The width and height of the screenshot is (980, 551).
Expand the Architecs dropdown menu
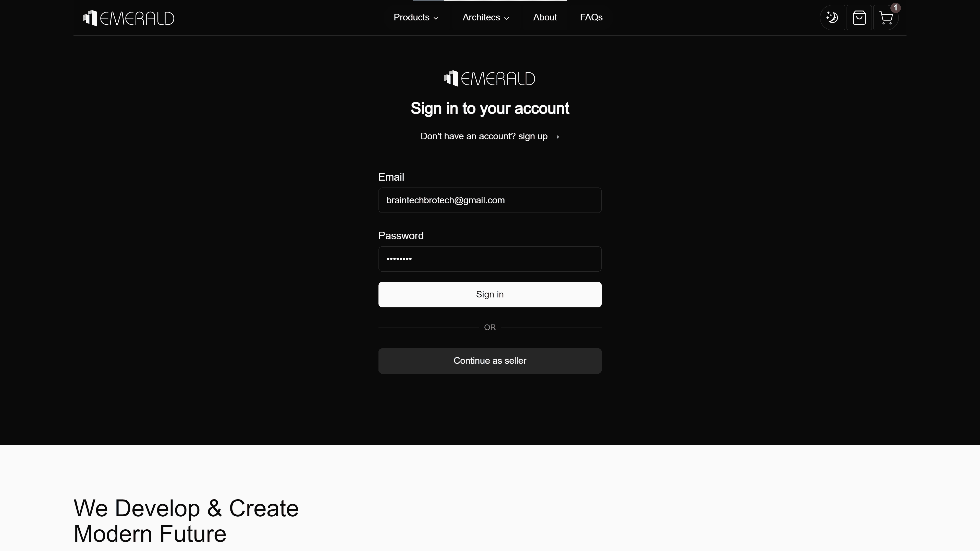click(x=485, y=18)
